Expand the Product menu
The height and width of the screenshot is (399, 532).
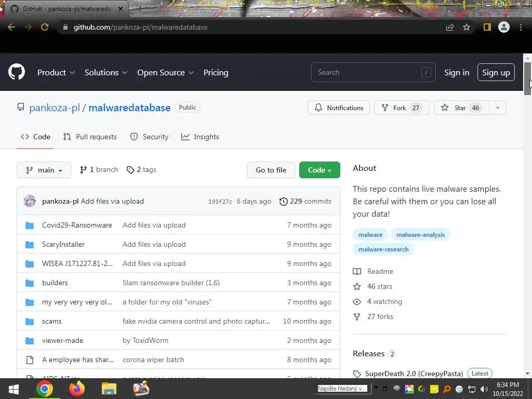coord(56,73)
